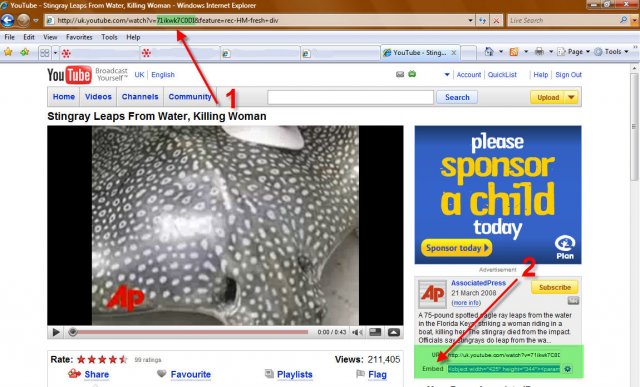Open the Upload button dropdown arrow
The width and height of the screenshot is (640, 387).
571,97
